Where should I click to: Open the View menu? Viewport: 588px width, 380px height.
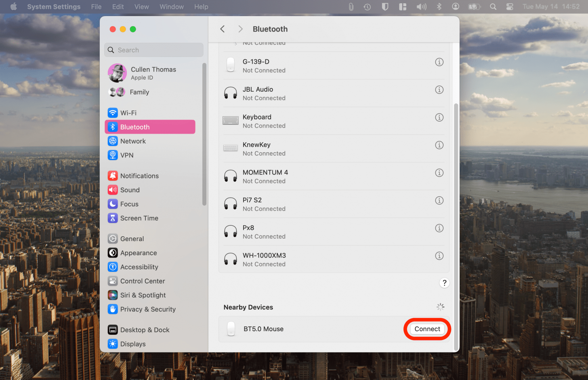point(141,6)
